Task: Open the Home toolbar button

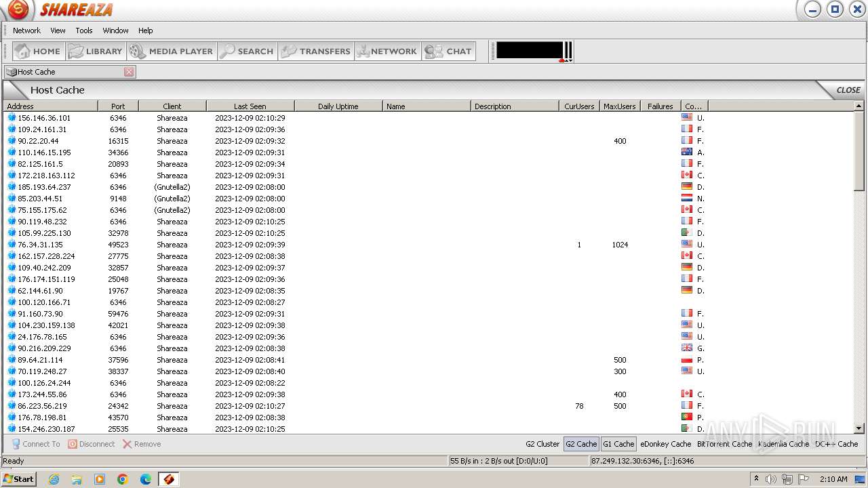Action: [x=38, y=52]
